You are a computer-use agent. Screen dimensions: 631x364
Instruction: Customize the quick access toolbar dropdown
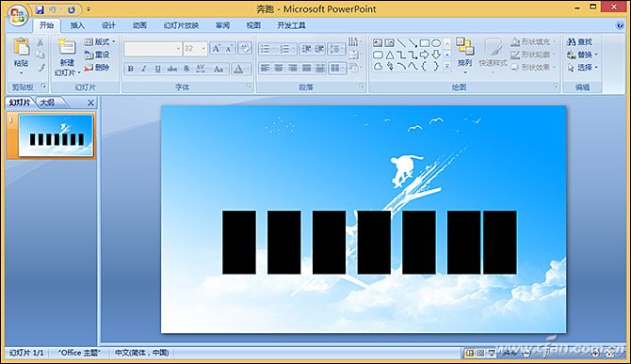(x=89, y=9)
